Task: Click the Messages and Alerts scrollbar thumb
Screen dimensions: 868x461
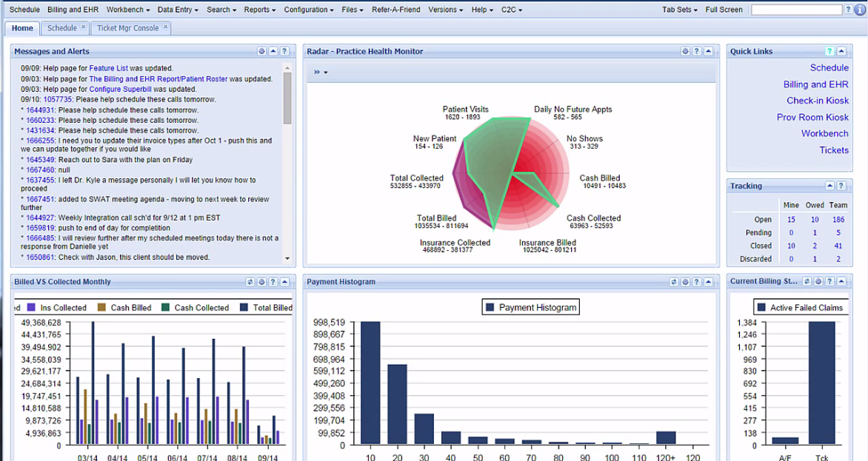Action: click(x=287, y=98)
